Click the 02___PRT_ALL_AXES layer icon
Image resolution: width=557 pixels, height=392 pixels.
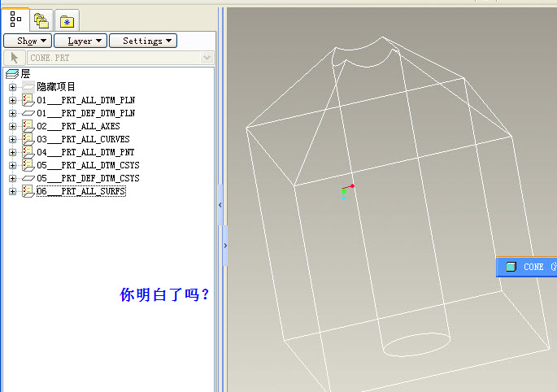[x=28, y=126]
